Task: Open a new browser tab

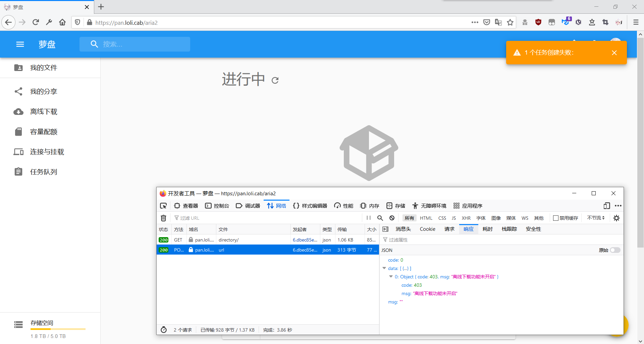Action: [x=101, y=7]
